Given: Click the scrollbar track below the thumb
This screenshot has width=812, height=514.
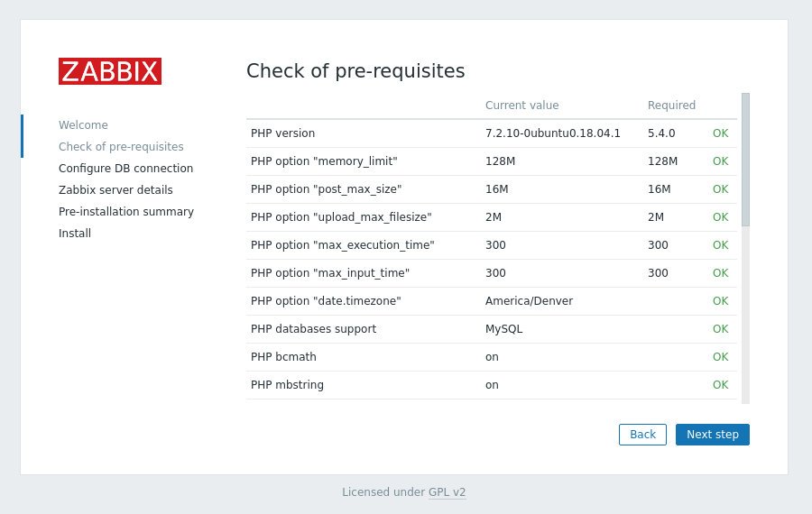Looking at the screenshot, I should pyautogui.click(x=745, y=315).
